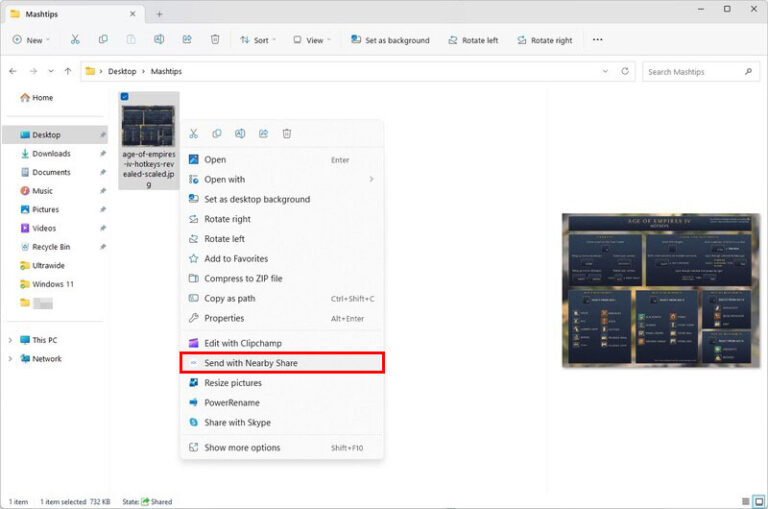This screenshot has width=768, height=509.
Task: Uncheck the selected image file checkbox
Action: [x=124, y=97]
